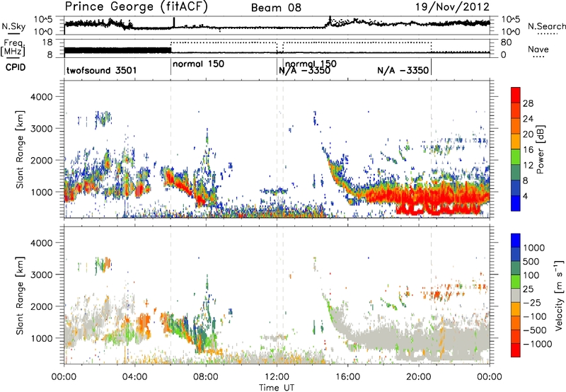Click the date '19/Nov/2012'
This screenshot has width=566, height=392.
(x=452, y=7)
